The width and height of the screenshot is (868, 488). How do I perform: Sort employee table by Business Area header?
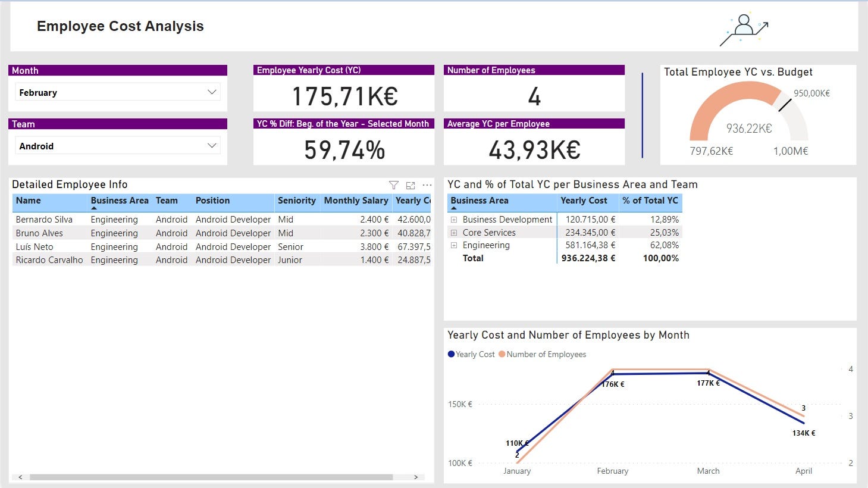coord(120,201)
